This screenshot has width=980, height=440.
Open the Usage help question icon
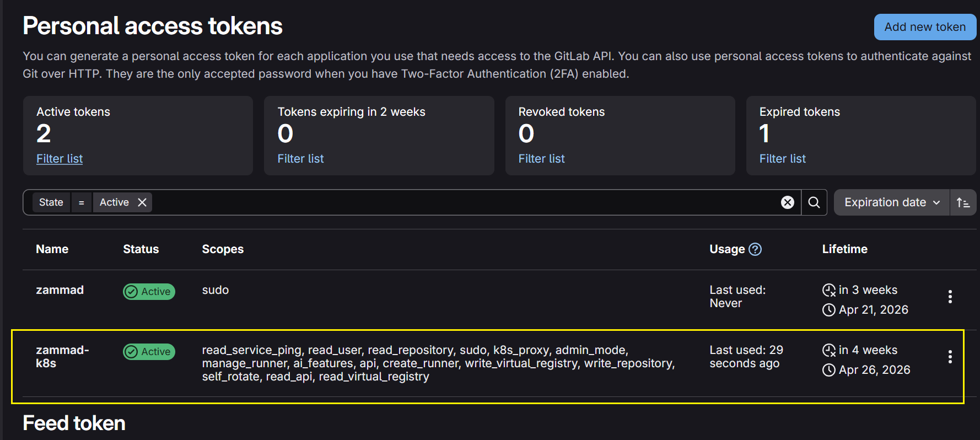click(x=755, y=249)
